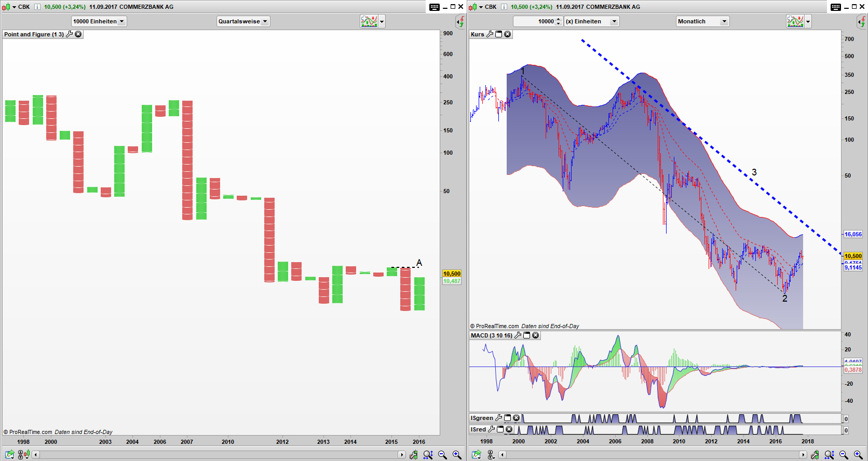The image size is (868, 461).
Task: Open the 10000 Einheiten dropdown in left chart
Action: 99,21
